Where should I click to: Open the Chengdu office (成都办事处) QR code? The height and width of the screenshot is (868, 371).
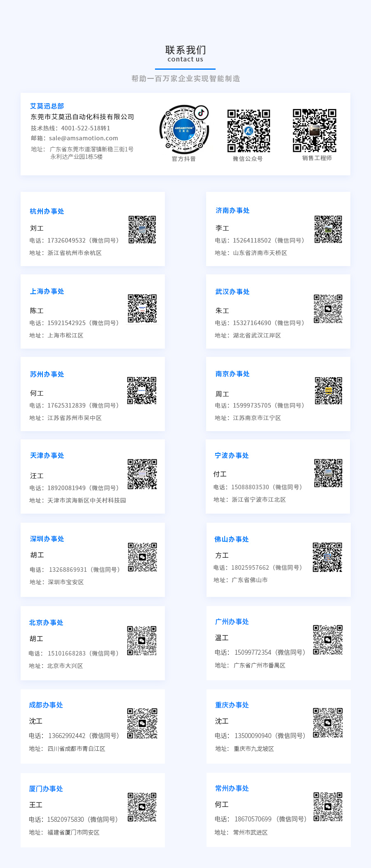[142, 724]
